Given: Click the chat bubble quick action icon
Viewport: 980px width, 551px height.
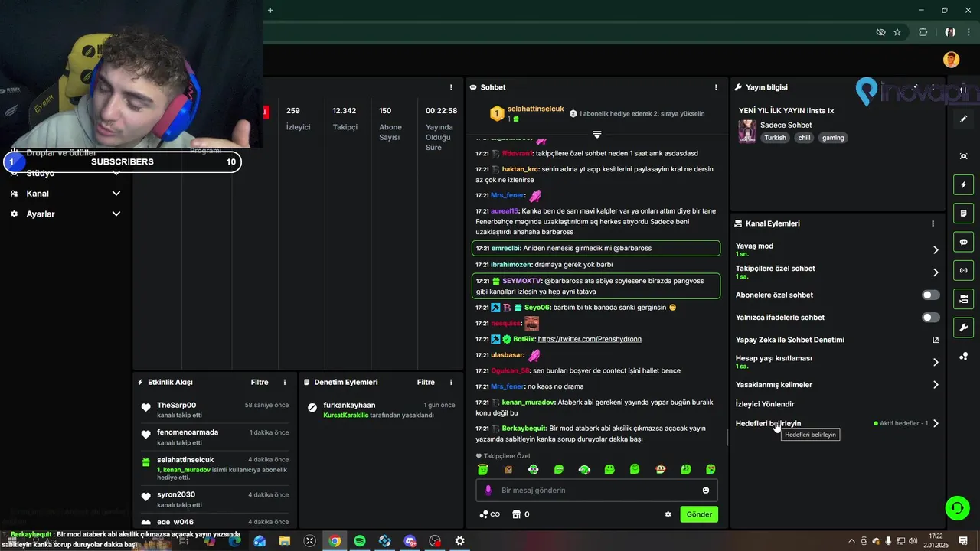Looking at the screenshot, I should [x=964, y=242].
